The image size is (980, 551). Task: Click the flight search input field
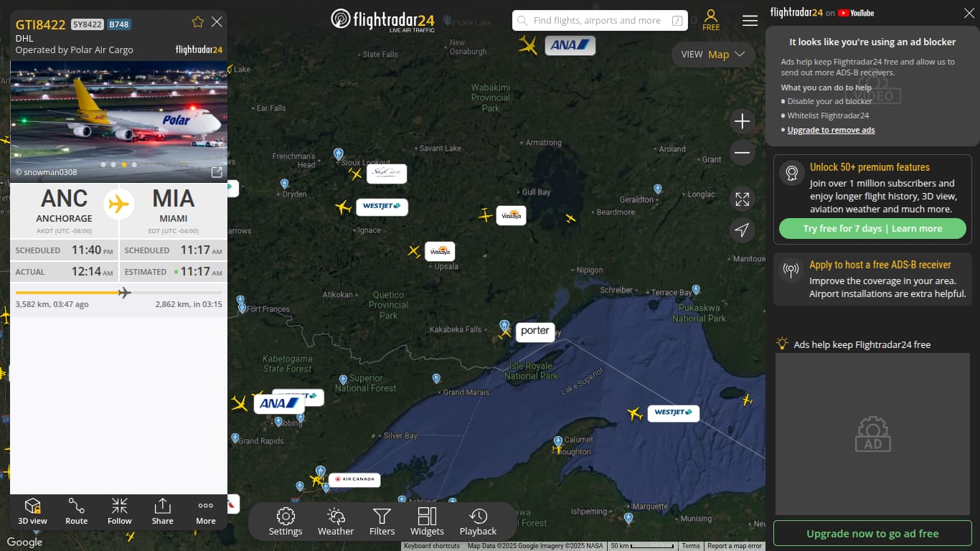click(x=600, y=21)
